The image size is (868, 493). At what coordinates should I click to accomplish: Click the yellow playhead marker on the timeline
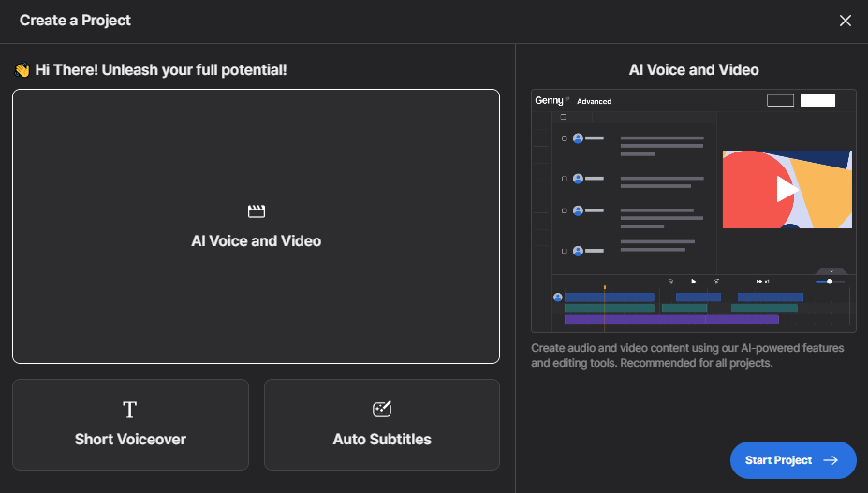(604, 287)
